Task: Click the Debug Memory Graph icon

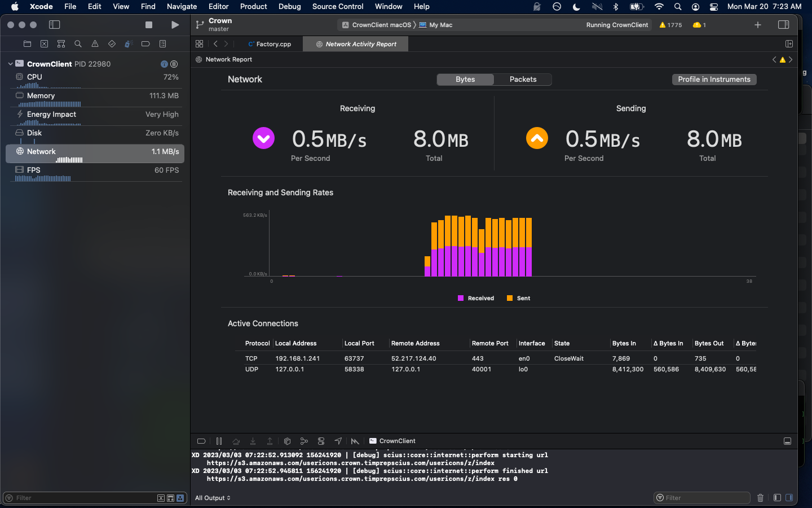Action: (304, 441)
